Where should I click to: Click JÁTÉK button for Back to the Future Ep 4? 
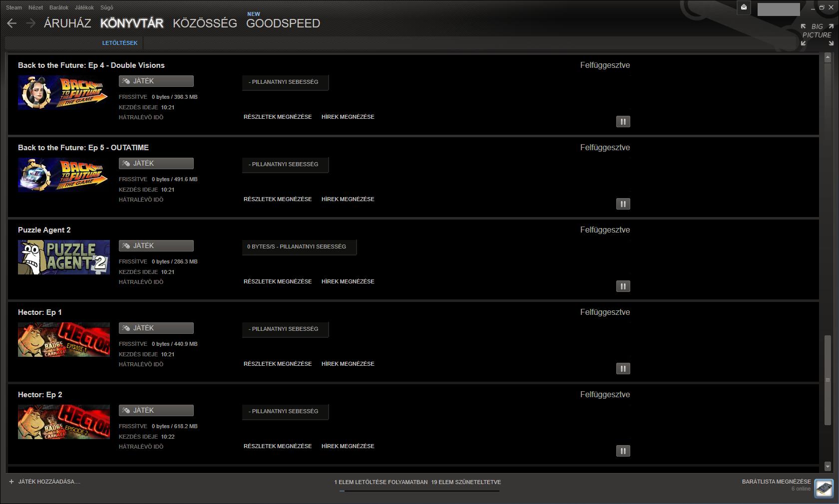pos(156,81)
